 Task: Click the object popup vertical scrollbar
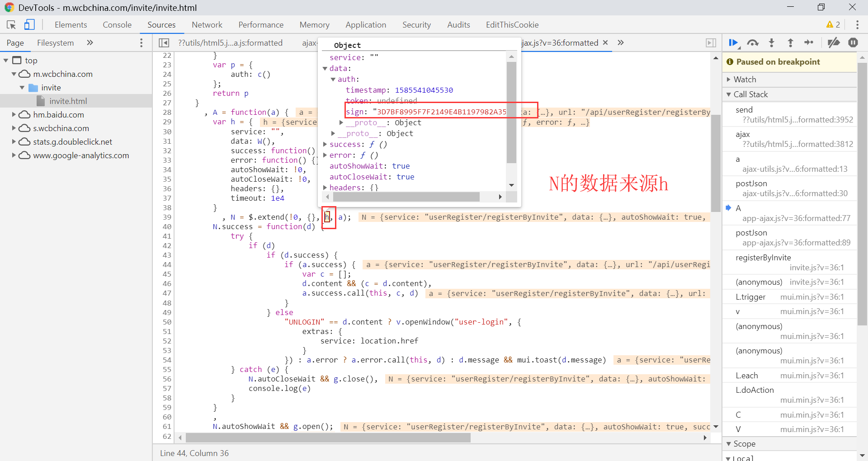pos(511,113)
